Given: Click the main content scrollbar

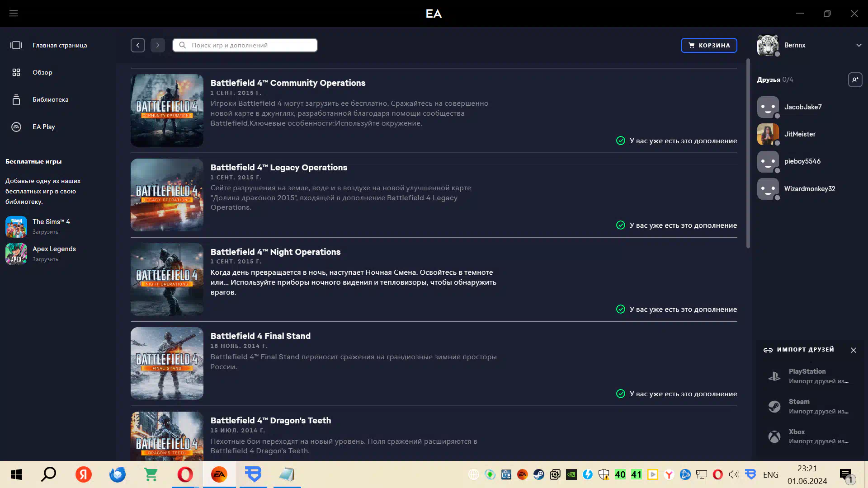Looking at the screenshot, I should coord(748,154).
